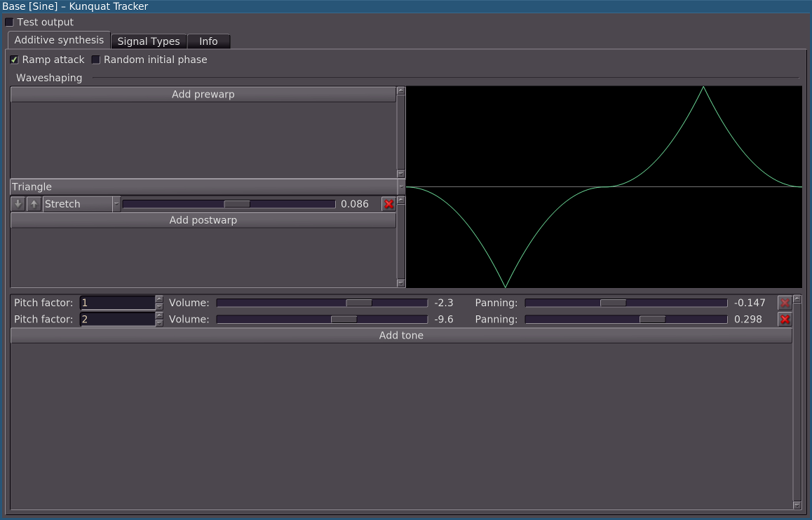Click the Add tone button
The image size is (812, 520).
click(x=401, y=335)
